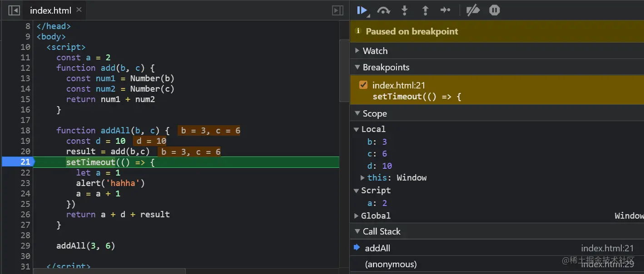
Task: Step into next function call
Action: [404, 10]
